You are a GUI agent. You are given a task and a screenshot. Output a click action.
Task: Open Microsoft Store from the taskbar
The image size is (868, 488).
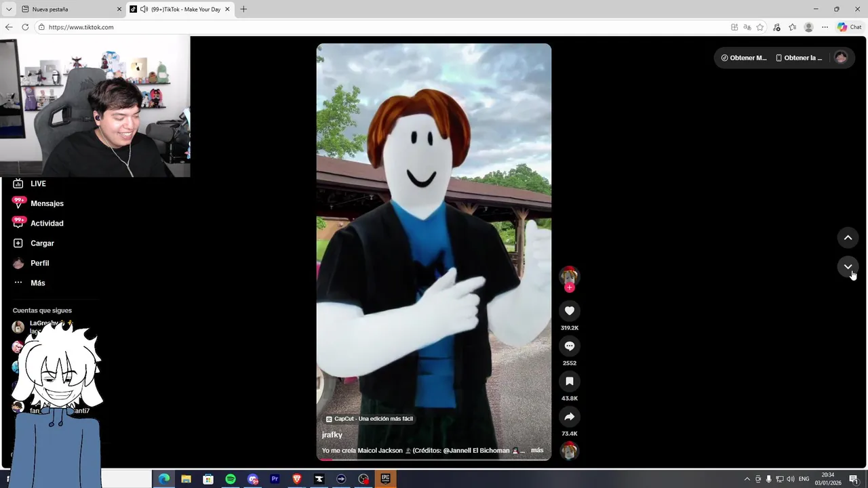pyautogui.click(x=208, y=479)
